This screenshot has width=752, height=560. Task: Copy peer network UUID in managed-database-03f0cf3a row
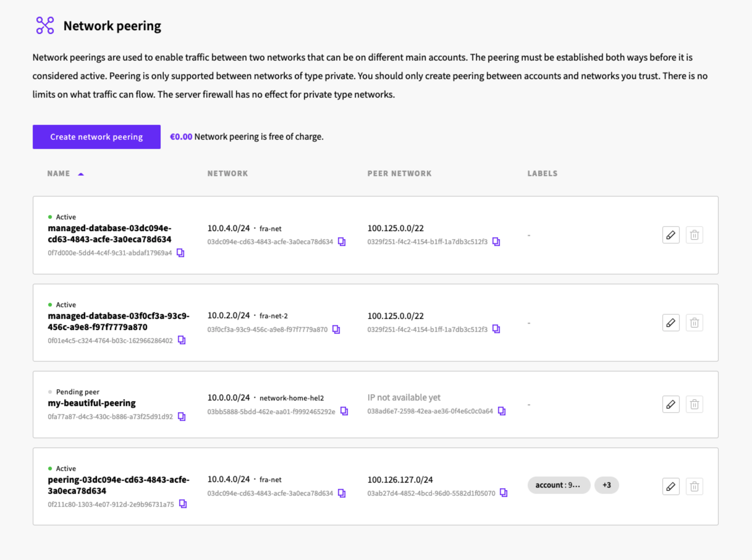496,329
